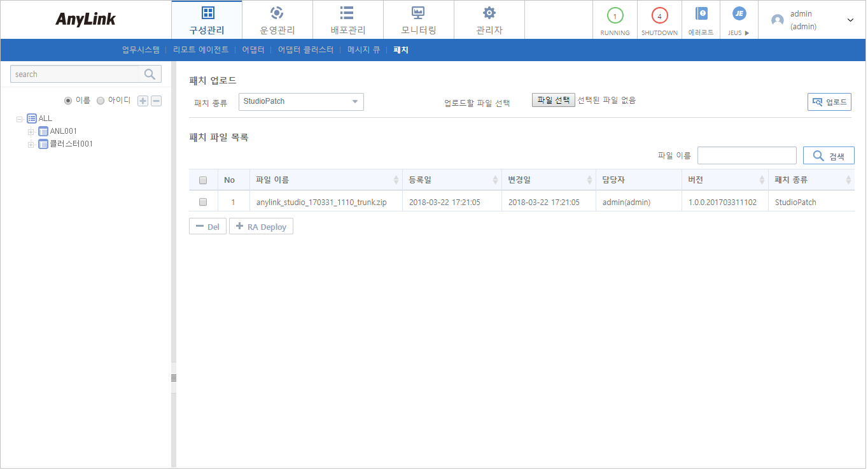Open the admin account dropdown arrow
The image size is (868, 470).
click(x=850, y=20)
